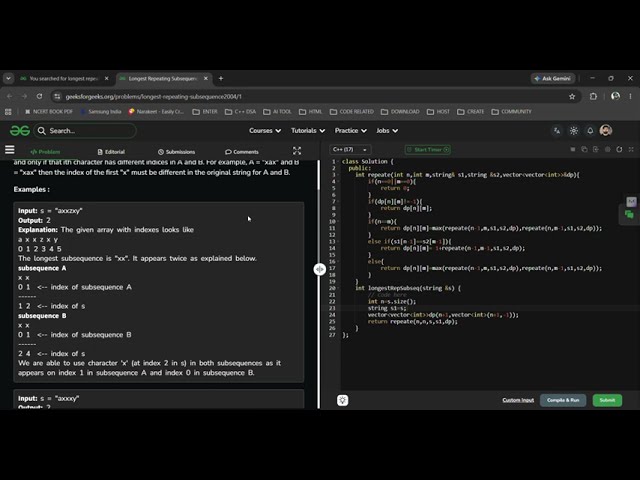Click the editor reset code icon

(x=619, y=149)
